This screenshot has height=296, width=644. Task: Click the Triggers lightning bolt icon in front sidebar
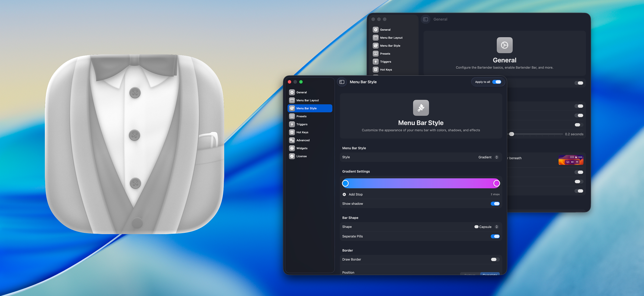[292, 124]
